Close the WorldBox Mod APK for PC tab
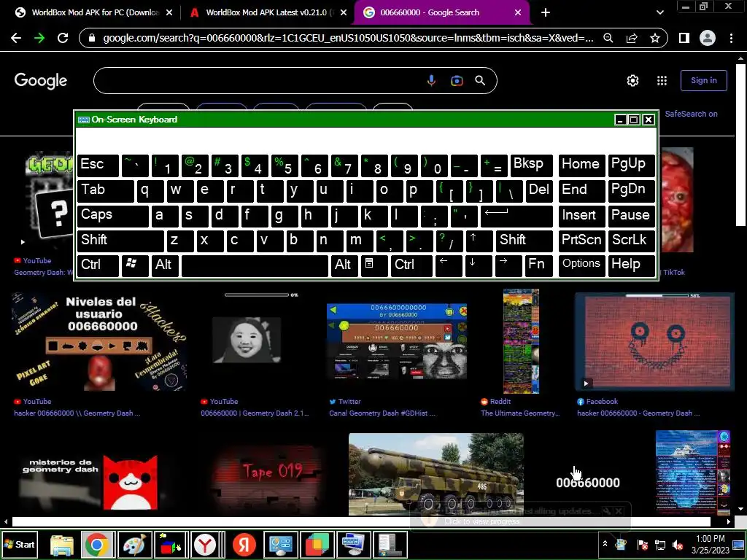Viewport: 747px width, 560px height. click(169, 13)
